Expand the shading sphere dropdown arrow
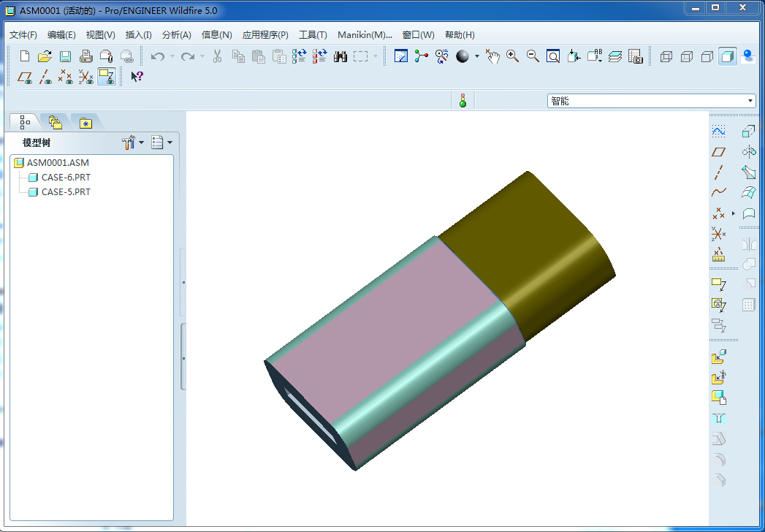The height and width of the screenshot is (532, 765). (x=476, y=56)
